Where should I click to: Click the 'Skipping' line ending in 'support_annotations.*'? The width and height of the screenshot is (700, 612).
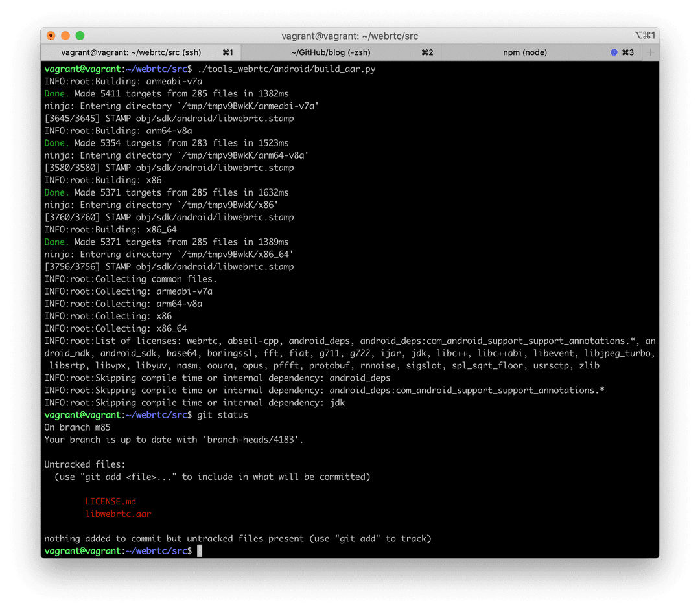(325, 391)
